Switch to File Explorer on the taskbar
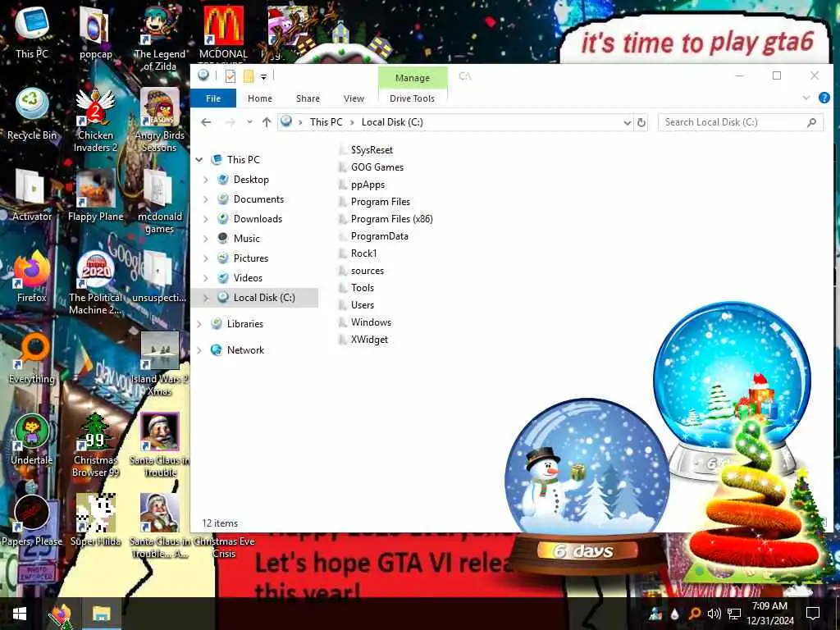Image resolution: width=840 pixels, height=630 pixels. pos(101,614)
